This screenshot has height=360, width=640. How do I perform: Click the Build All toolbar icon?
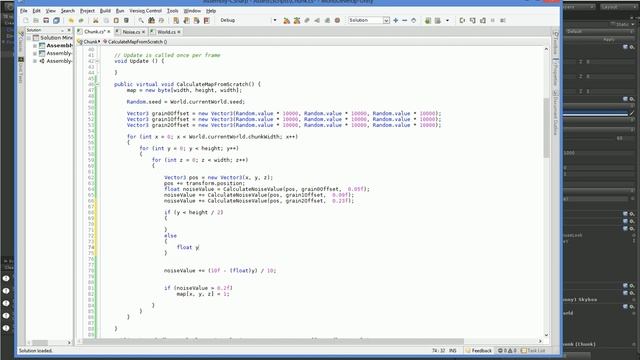pos(287,20)
